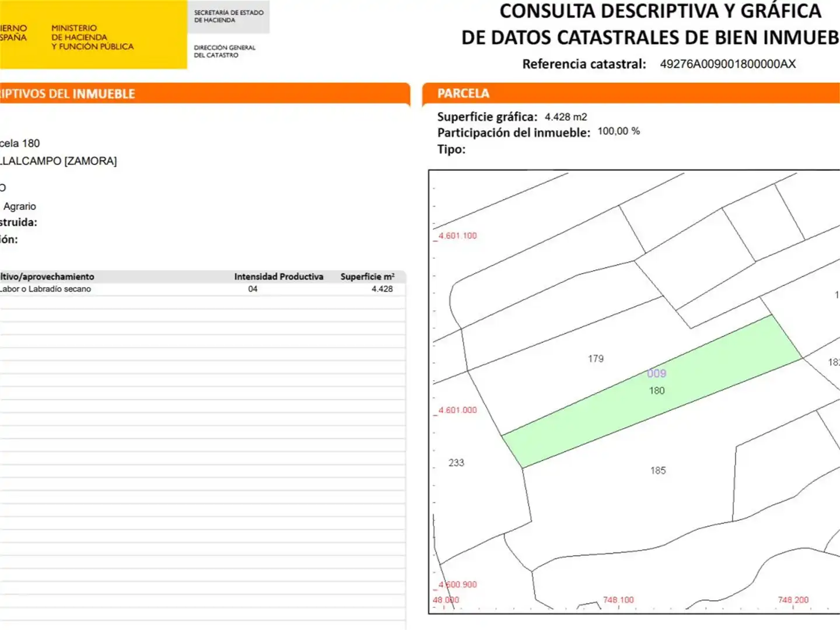Click Dirección General del Catastro text
Screen dimensions: 840x630
point(225,51)
